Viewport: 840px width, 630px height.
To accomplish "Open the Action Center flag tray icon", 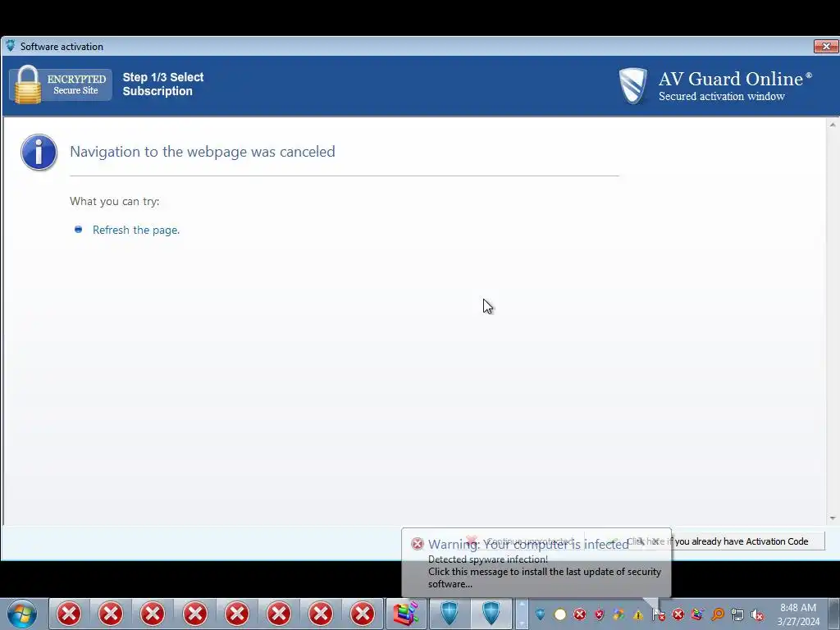I will [x=659, y=614].
